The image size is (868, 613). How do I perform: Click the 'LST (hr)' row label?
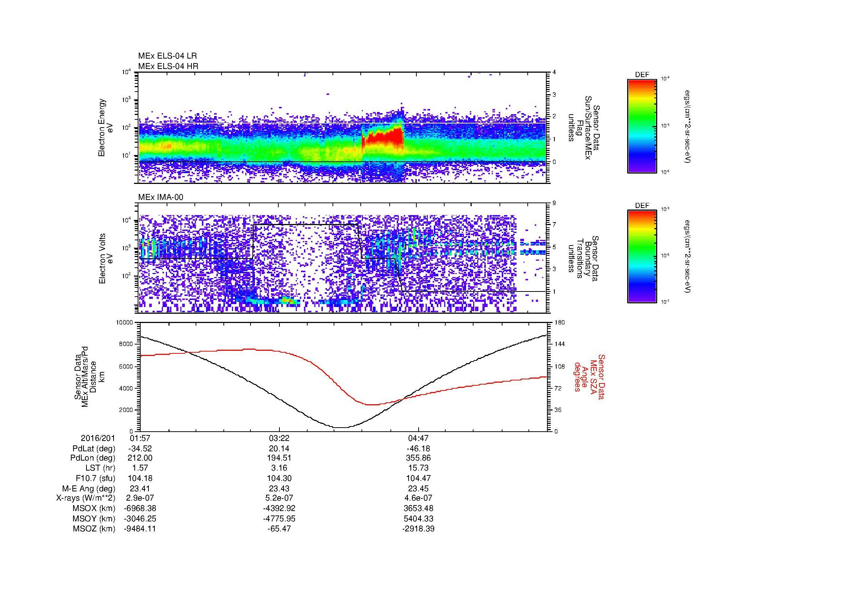click(x=100, y=468)
